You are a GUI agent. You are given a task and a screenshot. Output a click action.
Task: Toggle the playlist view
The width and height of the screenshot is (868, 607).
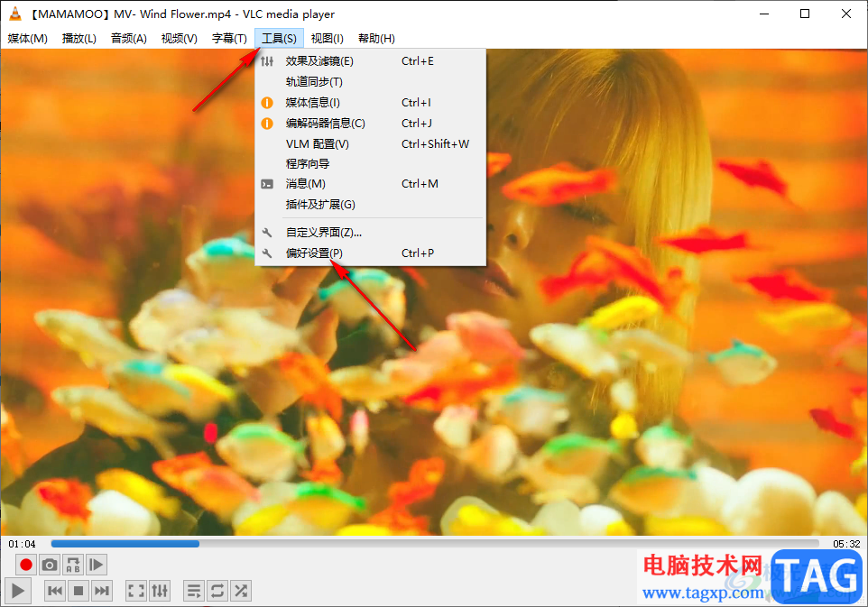[x=194, y=591]
